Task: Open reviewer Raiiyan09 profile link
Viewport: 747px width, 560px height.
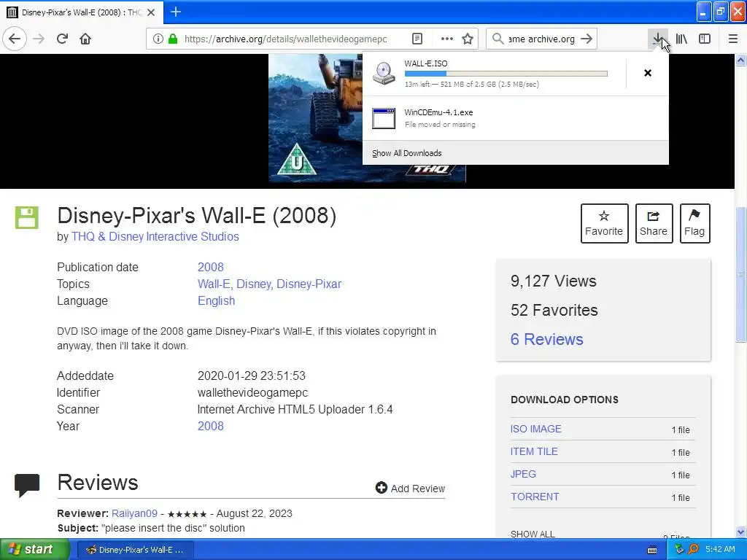Action: (134, 514)
